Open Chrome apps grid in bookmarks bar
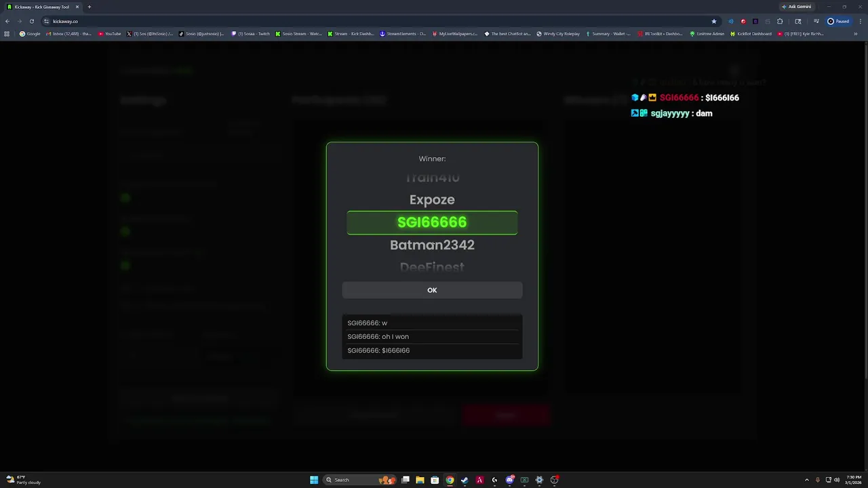The height and width of the screenshot is (488, 868). 7,34
